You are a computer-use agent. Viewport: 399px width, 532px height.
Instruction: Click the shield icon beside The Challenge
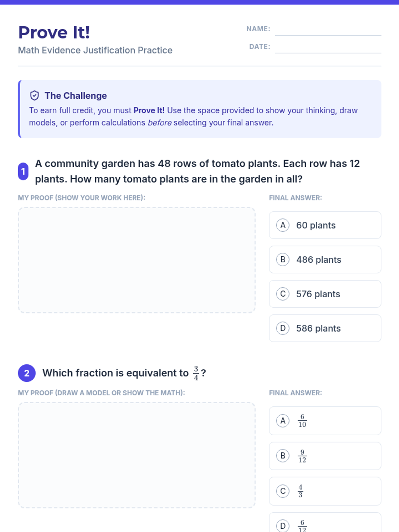coord(35,96)
